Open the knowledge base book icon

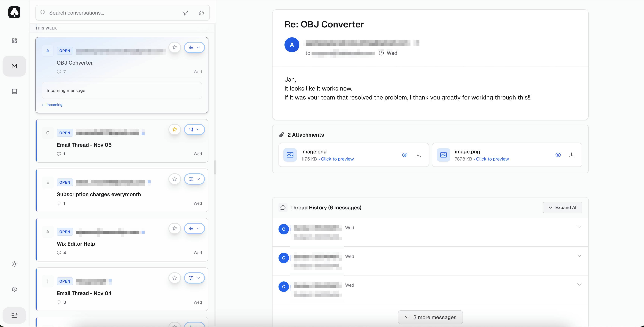pos(14,91)
